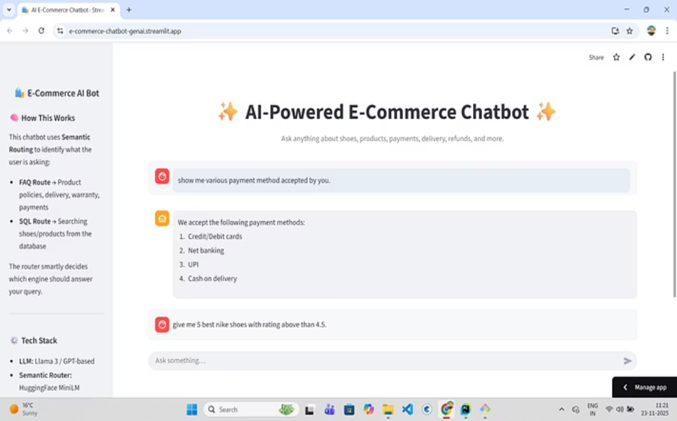Image resolution: width=677 pixels, height=421 pixels.
Task: Open the Windows Start menu
Action: pyautogui.click(x=192, y=409)
